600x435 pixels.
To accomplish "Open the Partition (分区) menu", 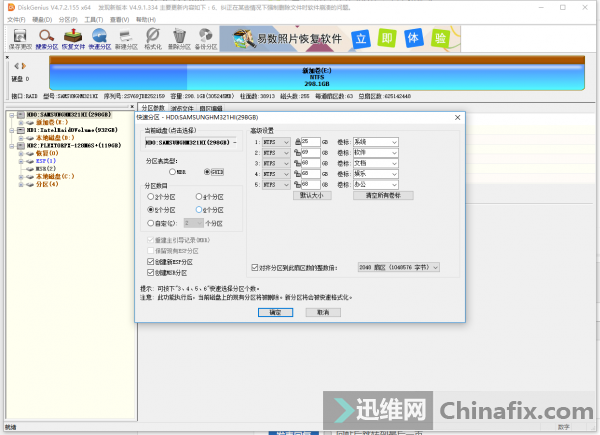I will pyautogui.click(x=68, y=20).
